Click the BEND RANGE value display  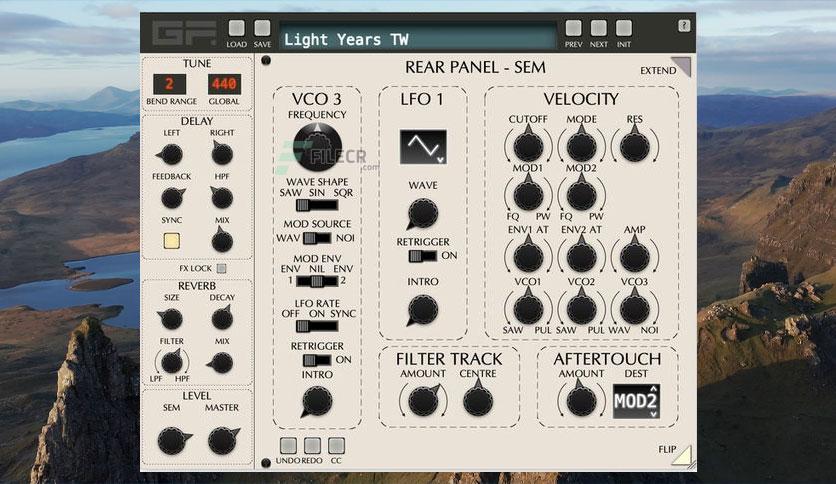pyautogui.click(x=170, y=84)
